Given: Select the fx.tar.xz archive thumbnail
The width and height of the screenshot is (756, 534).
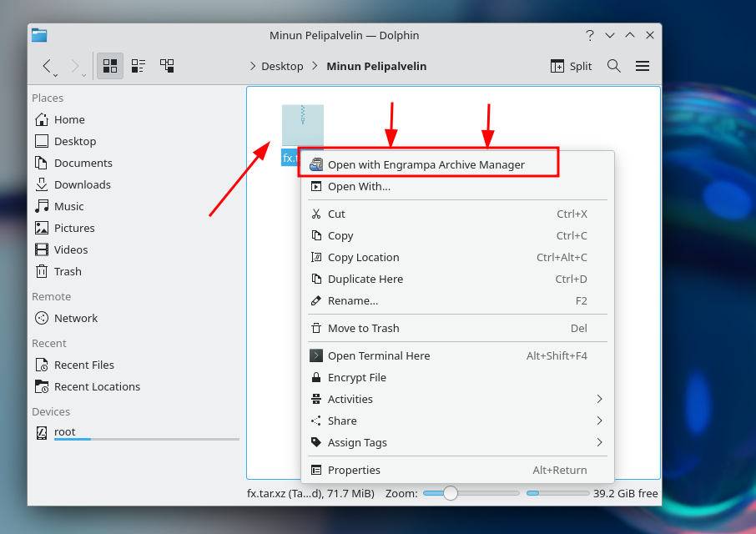Looking at the screenshot, I should (x=302, y=126).
